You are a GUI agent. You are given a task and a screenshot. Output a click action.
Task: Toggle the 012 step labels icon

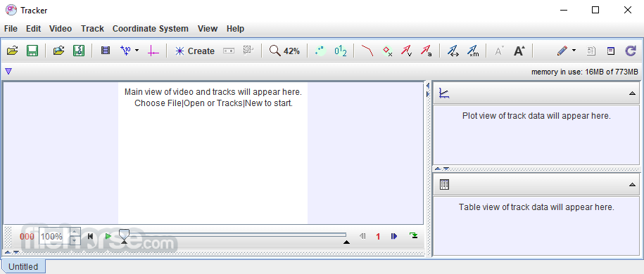pos(341,51)
